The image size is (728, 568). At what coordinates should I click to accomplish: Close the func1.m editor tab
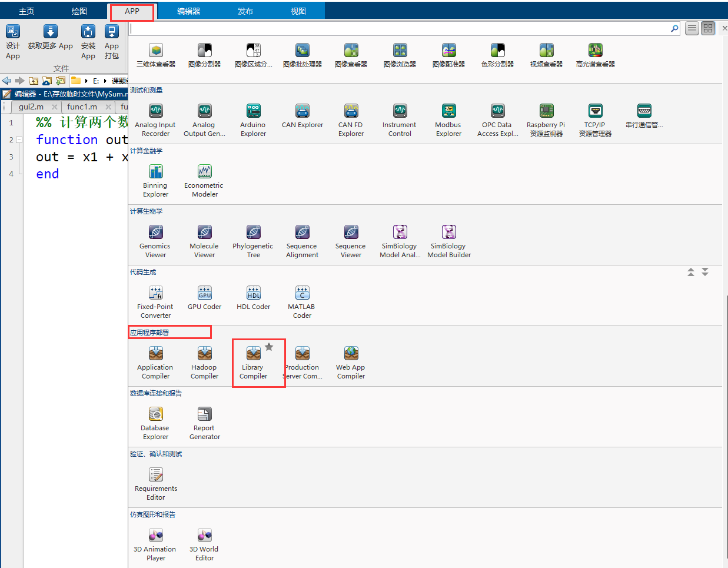tap(108, 107)
